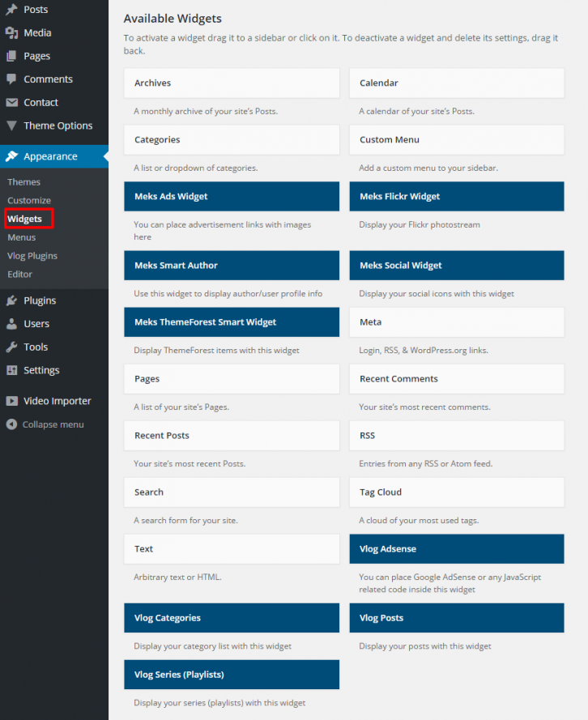Click the Meks Smart Author widget
588x720 pixels.
[x=231, y=265]
